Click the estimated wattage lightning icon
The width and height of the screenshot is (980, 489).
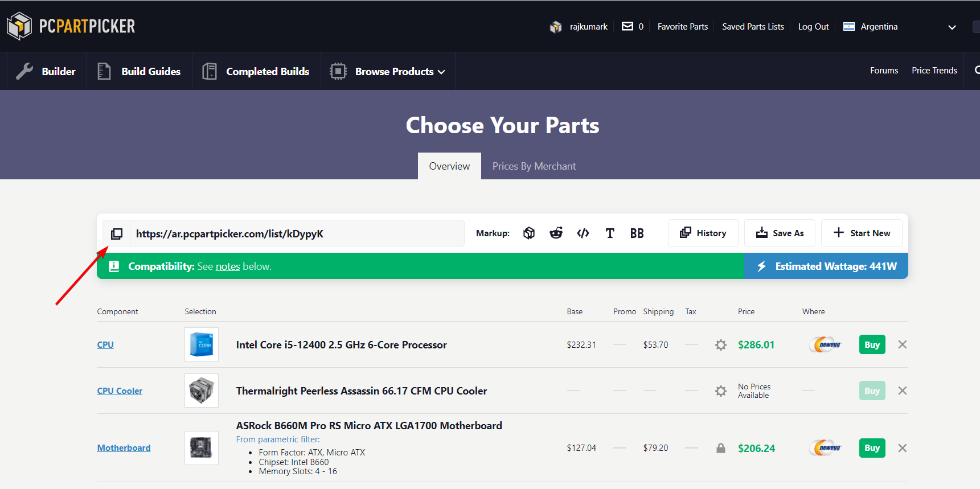(x=761, y=266)
